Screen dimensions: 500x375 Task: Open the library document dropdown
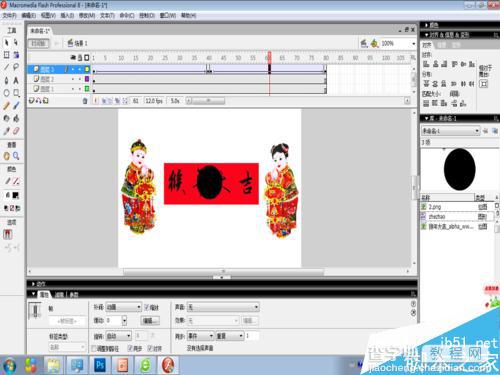(x=451, y=131)
